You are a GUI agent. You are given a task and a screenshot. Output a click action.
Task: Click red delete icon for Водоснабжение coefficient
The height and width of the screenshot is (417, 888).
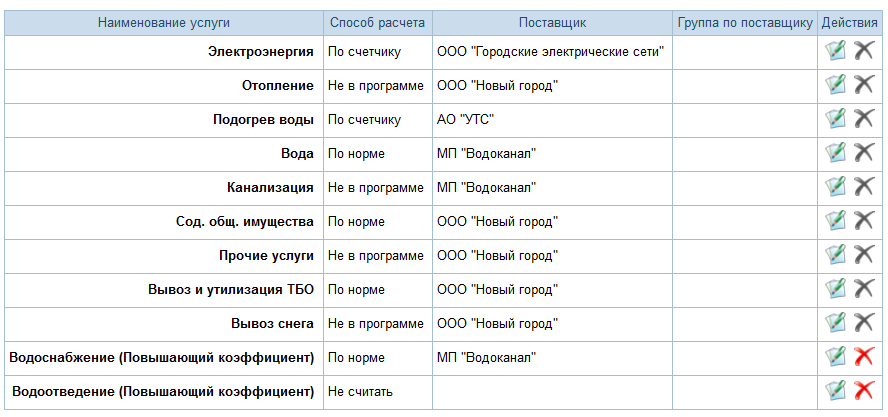[x=864, y=357]
